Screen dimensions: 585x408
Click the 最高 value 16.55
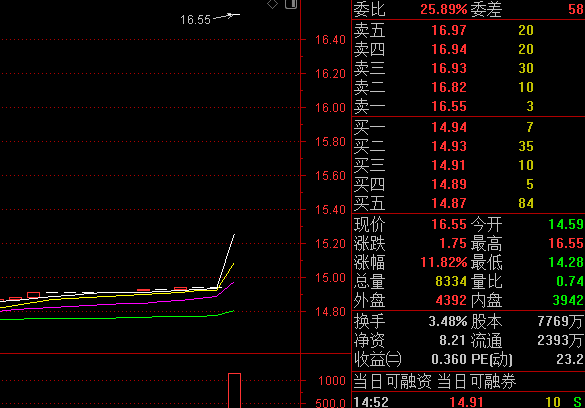point(566,244)
